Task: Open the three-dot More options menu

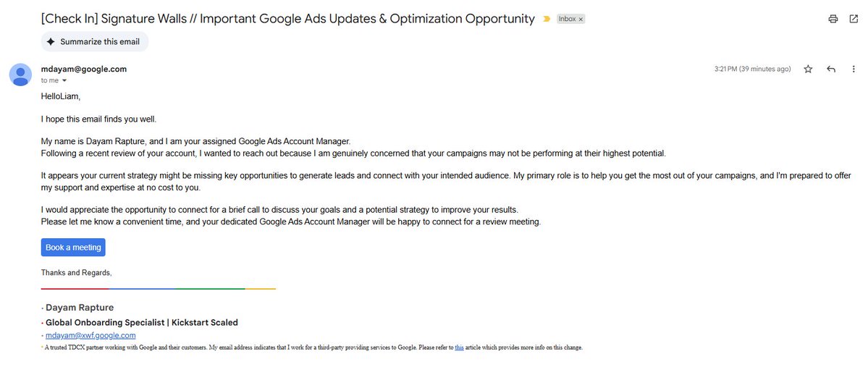Action: [x=854, y=69]
